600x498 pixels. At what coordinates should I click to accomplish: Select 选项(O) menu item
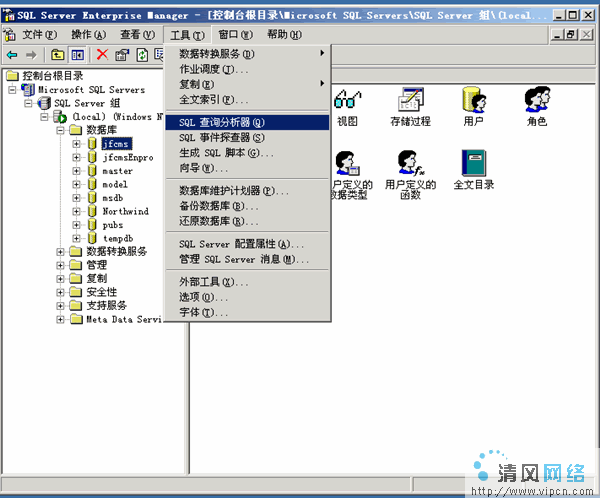point(247,297)
